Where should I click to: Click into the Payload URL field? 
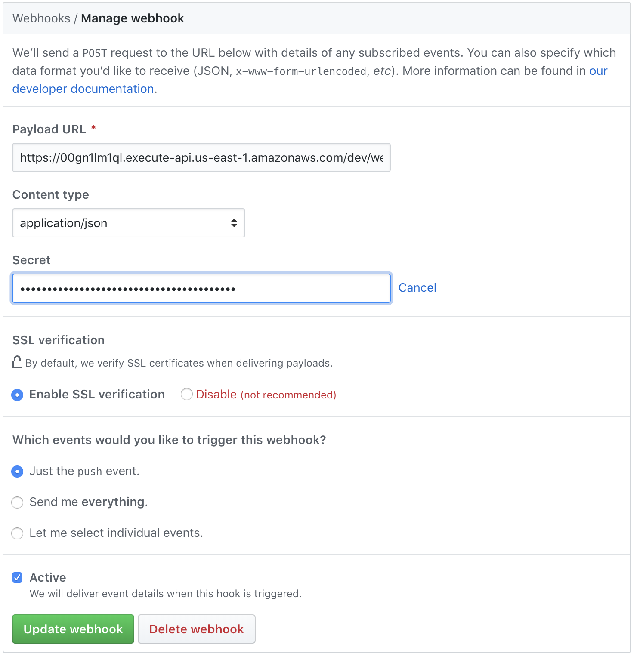[x=201, y=157]
